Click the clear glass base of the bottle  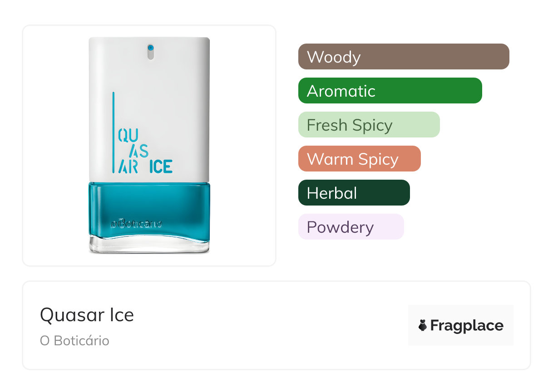tap(149, 245)
